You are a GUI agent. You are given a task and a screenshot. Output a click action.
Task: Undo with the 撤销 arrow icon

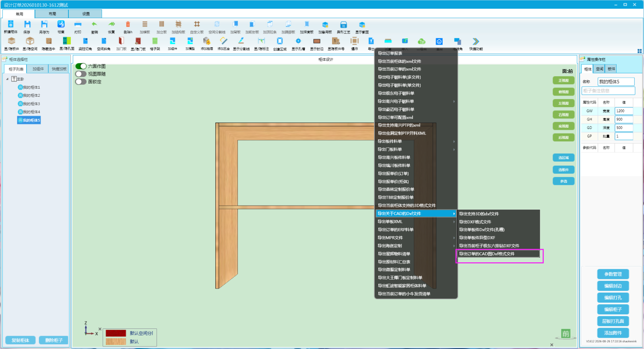[x=94, y=25]
